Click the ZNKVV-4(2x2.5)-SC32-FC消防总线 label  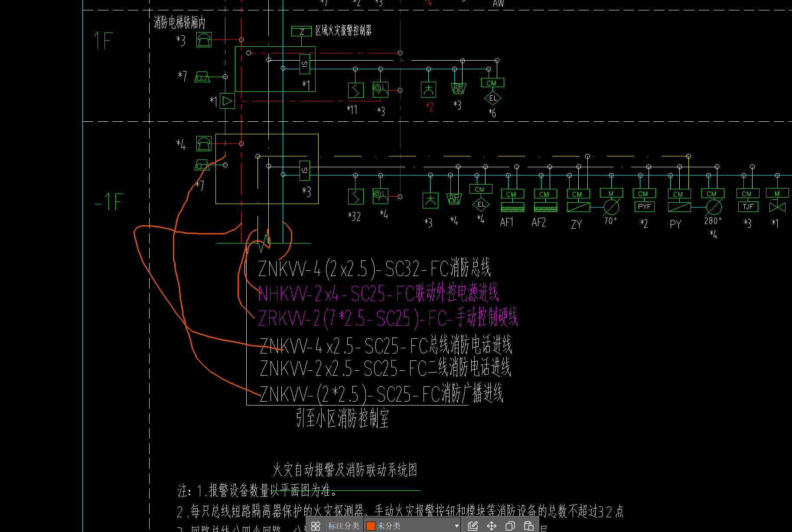click(375, 268)
